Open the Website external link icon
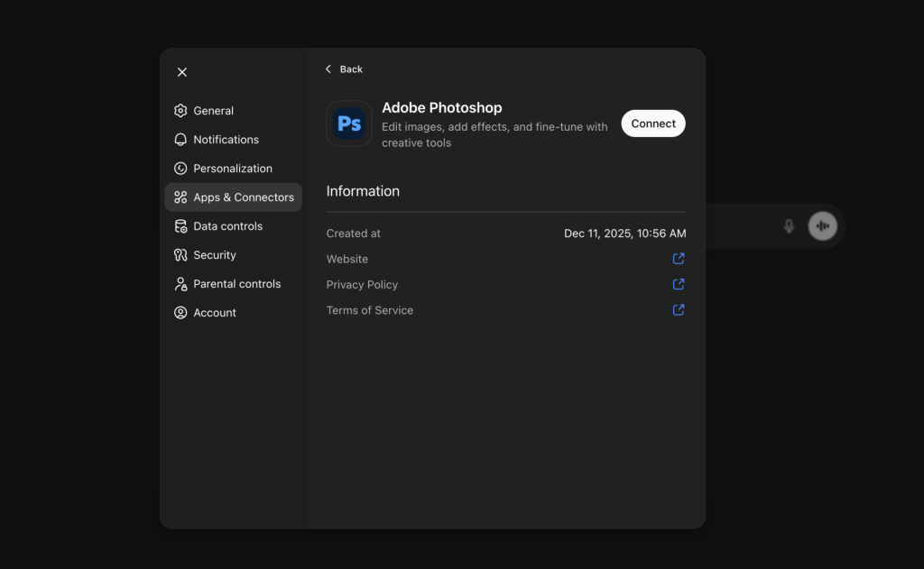Screen dimensions: 924x569 click(x=679, y=259)
